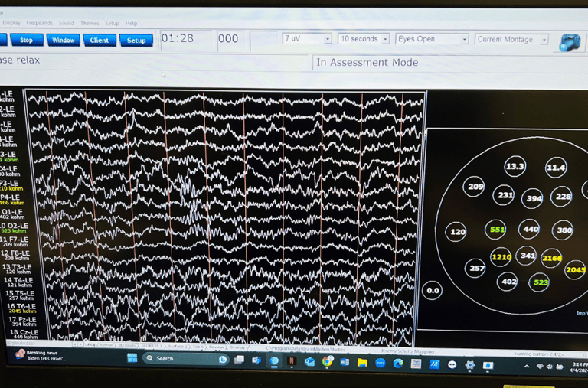Viewport: 588px width, 388px height.
Task: Open the Netflix taskbar icon
Action: (292, 361)
